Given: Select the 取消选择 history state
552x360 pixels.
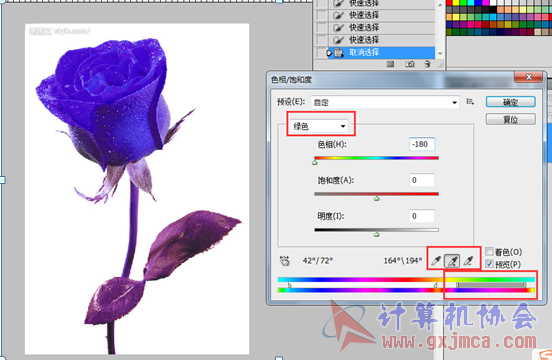Looking at the screenshot, I should click(x=381, y=53).
